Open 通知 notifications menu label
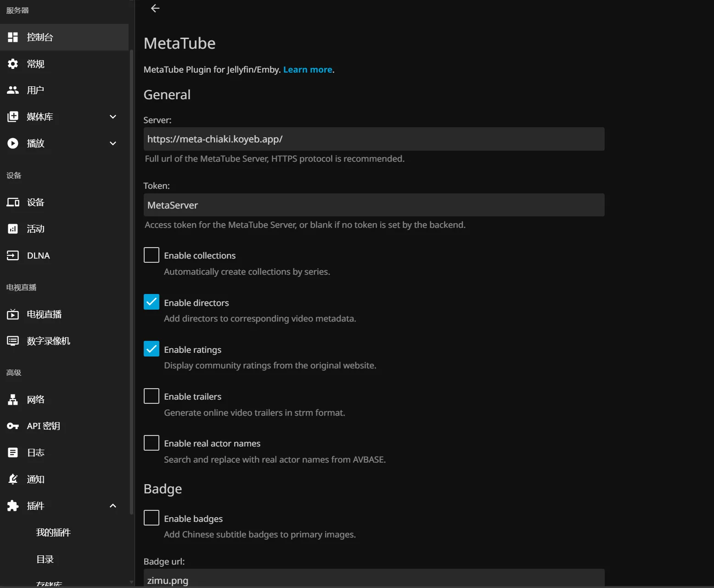714x588 pixels. tap(35, 479)
